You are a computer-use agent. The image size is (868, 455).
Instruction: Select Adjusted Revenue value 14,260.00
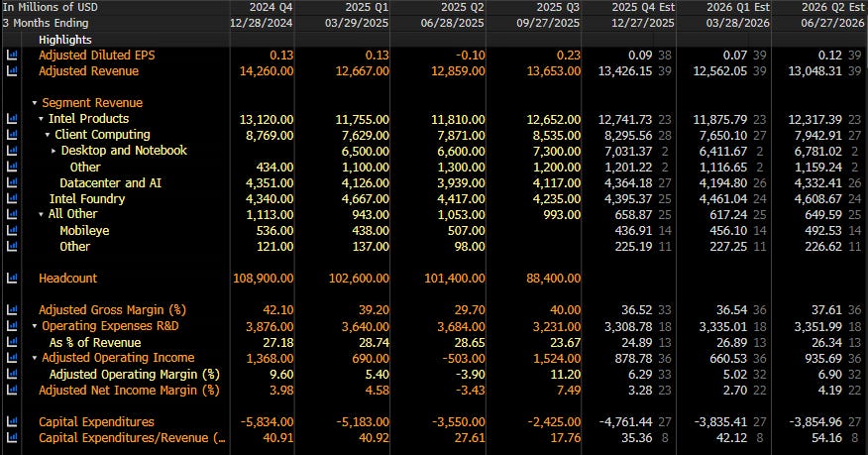coord(267,71)
